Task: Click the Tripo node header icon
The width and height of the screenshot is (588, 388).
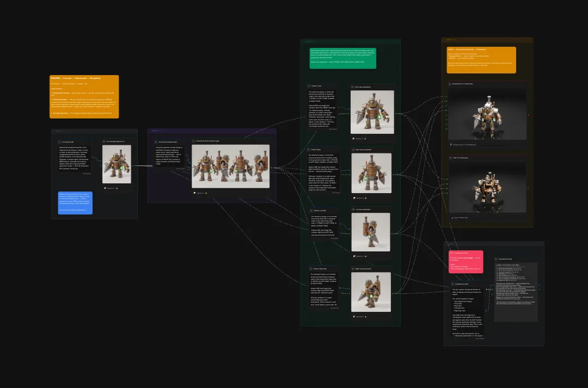Action: 451,158
